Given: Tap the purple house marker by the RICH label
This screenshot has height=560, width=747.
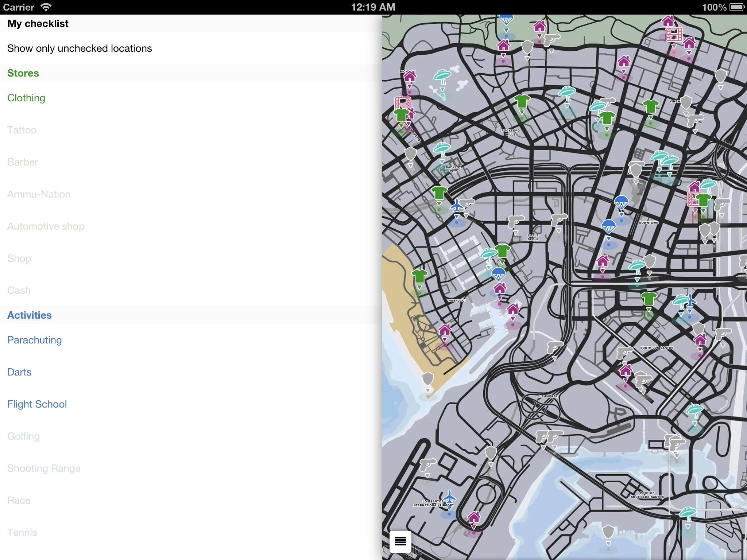Looking at the screenshot, I should click(410, 77).
